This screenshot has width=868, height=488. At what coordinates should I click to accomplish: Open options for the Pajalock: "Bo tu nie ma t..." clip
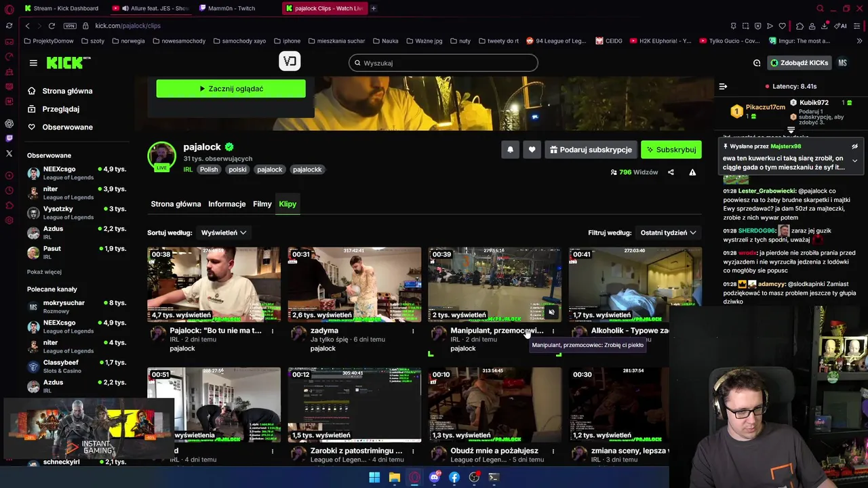click(273, 331)
